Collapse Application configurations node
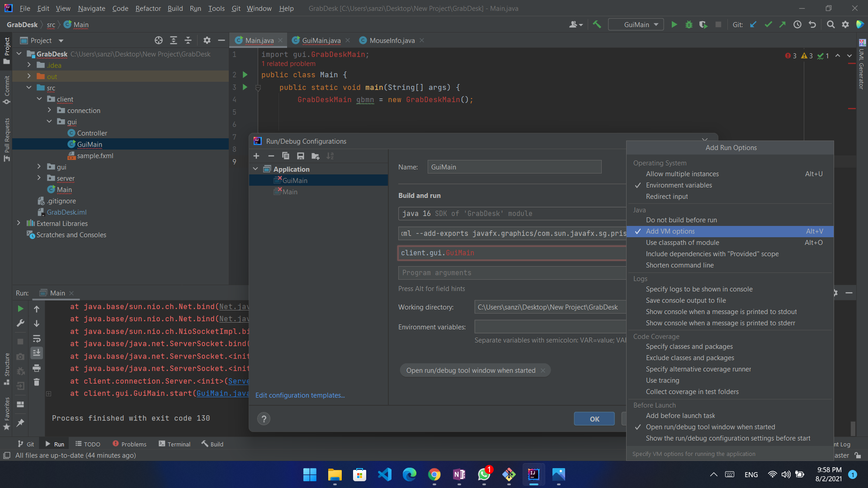 pos(255,169)
